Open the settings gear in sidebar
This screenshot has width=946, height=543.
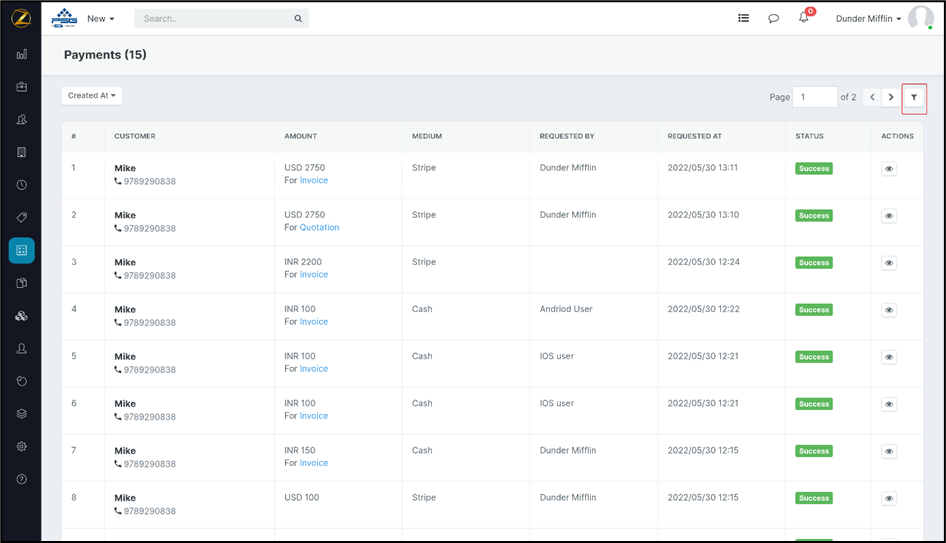22,446
